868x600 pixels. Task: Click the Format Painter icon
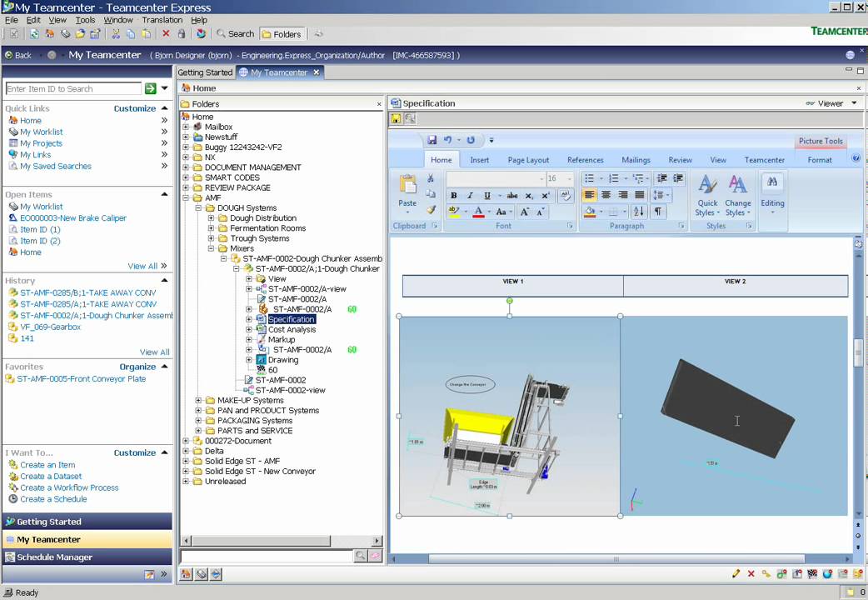(x=432, y=210)
